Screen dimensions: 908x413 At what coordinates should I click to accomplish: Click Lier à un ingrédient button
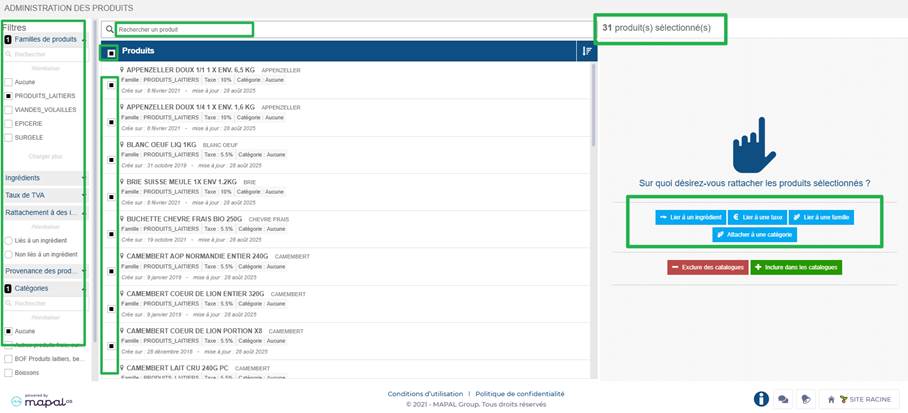pyautogui.click(x=689, y=216)
